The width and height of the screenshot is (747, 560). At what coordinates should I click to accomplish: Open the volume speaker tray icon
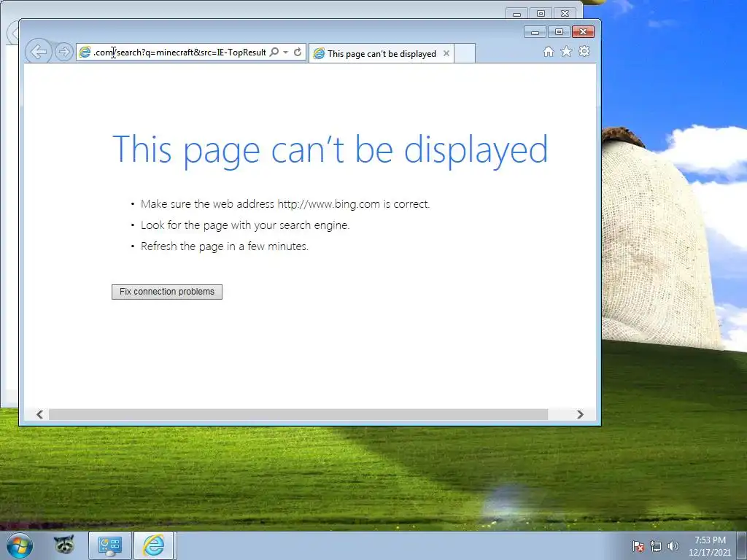tap(673, 546)
